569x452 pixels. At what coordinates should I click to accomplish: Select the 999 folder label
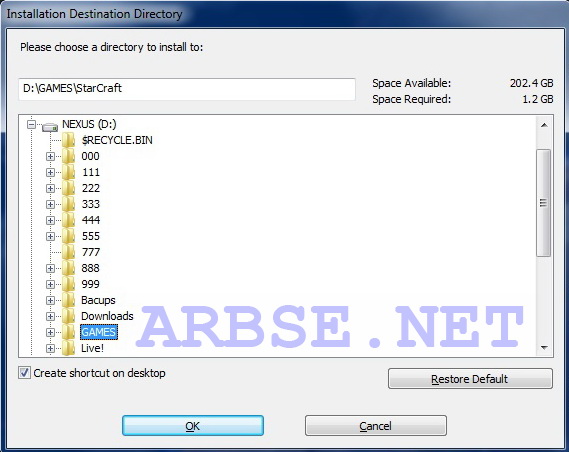pyautogui.click(x=90, y=284)
